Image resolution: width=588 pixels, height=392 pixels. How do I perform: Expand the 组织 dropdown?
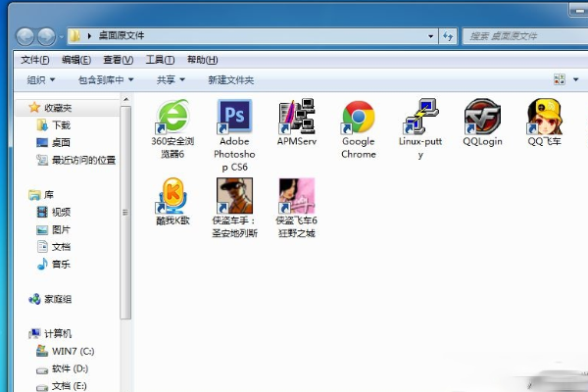pos(41,79)
